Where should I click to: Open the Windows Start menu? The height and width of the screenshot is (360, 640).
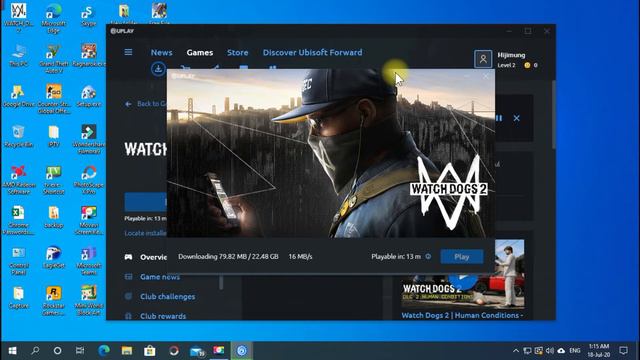point(12,351)
